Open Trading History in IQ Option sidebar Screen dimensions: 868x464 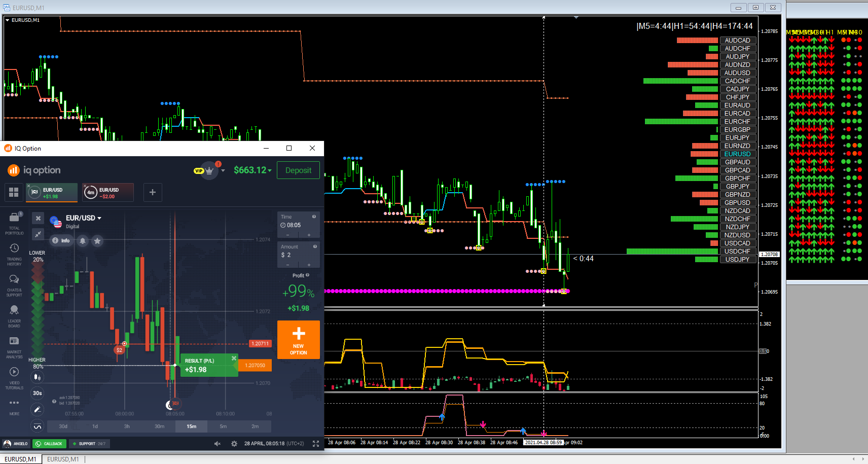pos(14,255)
